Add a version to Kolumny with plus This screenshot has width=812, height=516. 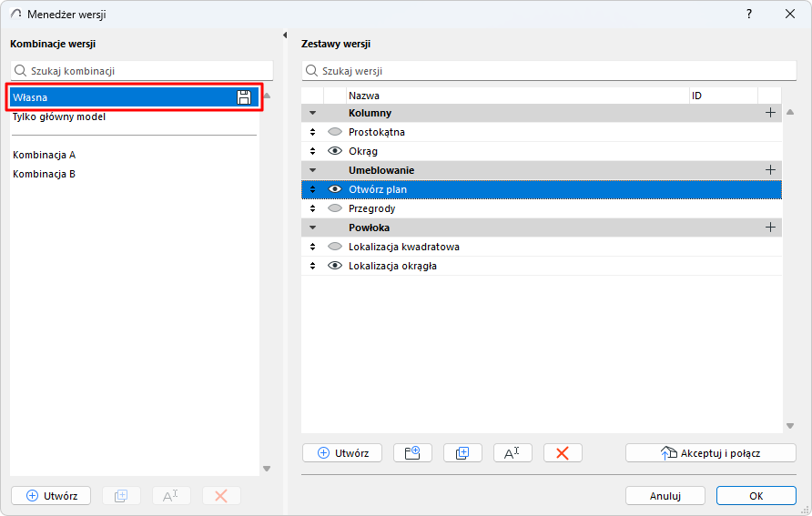770,113
